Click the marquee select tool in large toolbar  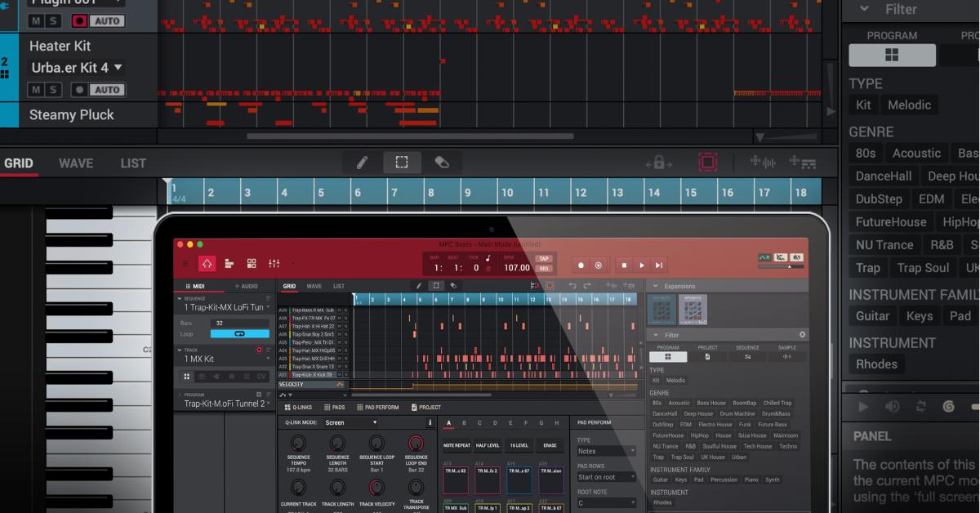pyautogui.click(x=402, y=163)
